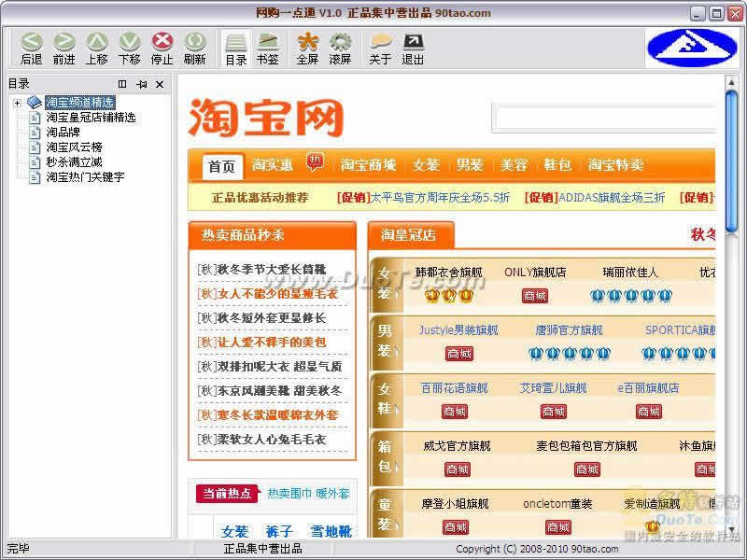Screen dimensions: 747x560
Task: Open 柔软女人心兔毛毛衣 link
Action: click(272, 440)
